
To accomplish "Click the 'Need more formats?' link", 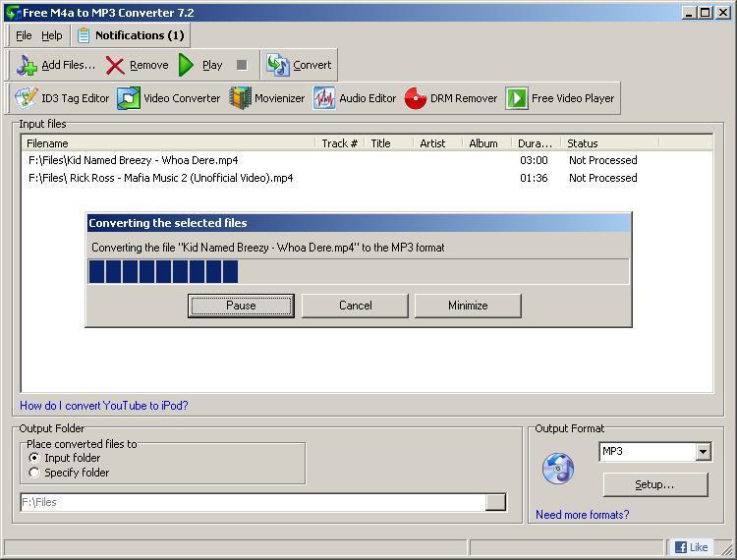I will (x=582, y=515).
